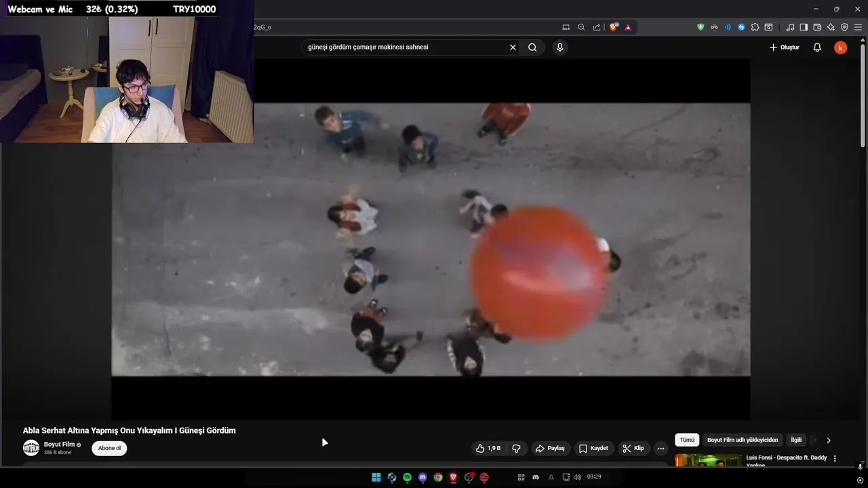Open Spotify from the taskbar
Image resolution: width=868 pixels, height=488 pixels.
point(407,477)
